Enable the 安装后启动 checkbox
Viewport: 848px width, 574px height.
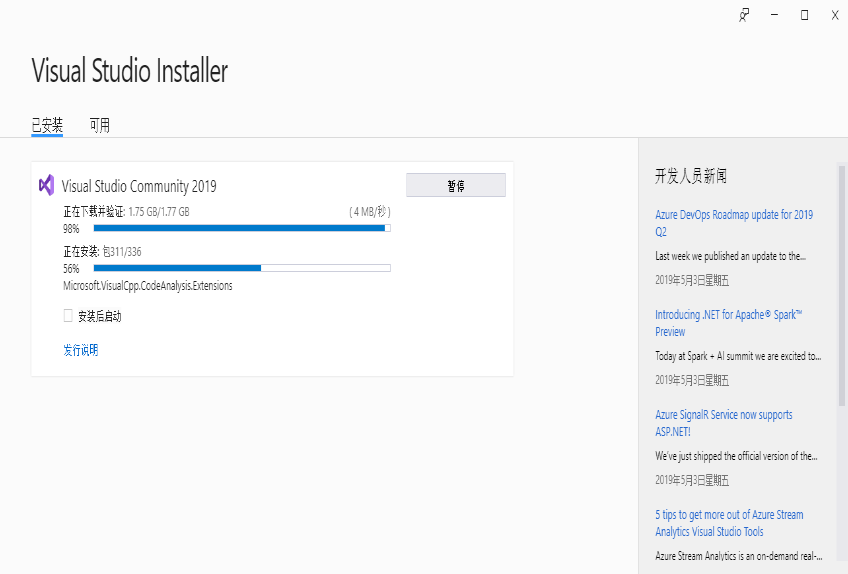pos(69,316)
